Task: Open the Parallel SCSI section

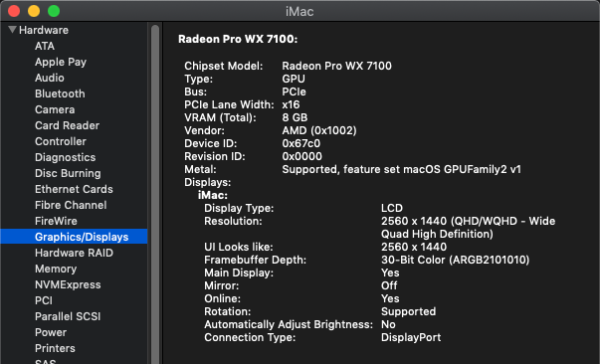Action: tap(68, 316)
